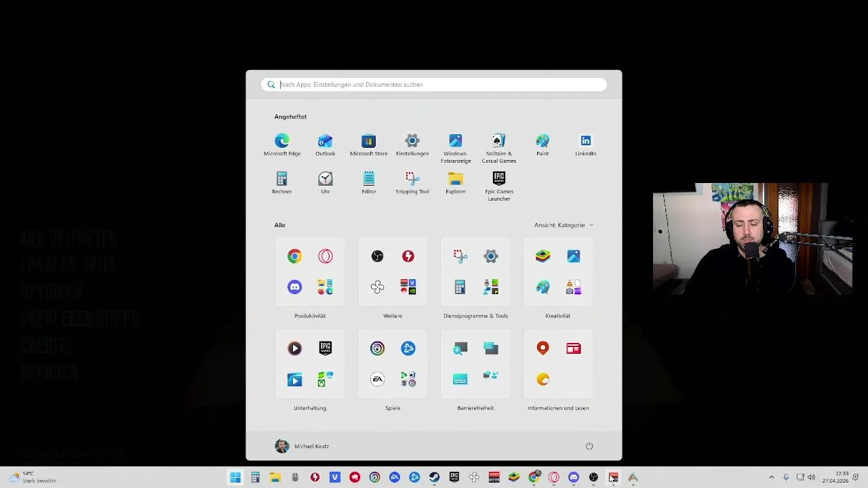Image resolution: width=868 pixels, height=488 pixels.
Task: Click the microphone tray icon
Action: [786, 477]
